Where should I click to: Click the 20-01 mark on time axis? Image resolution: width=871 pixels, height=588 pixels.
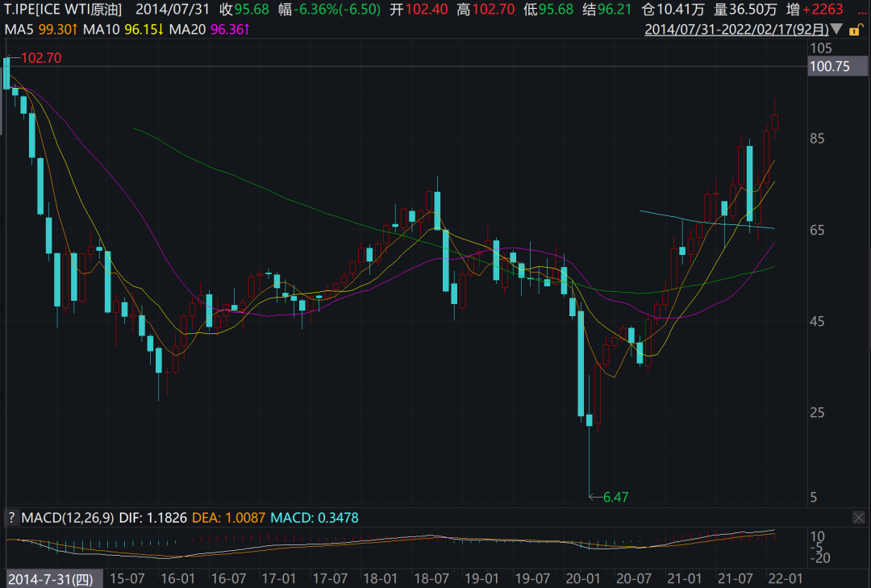coord(582,579)
